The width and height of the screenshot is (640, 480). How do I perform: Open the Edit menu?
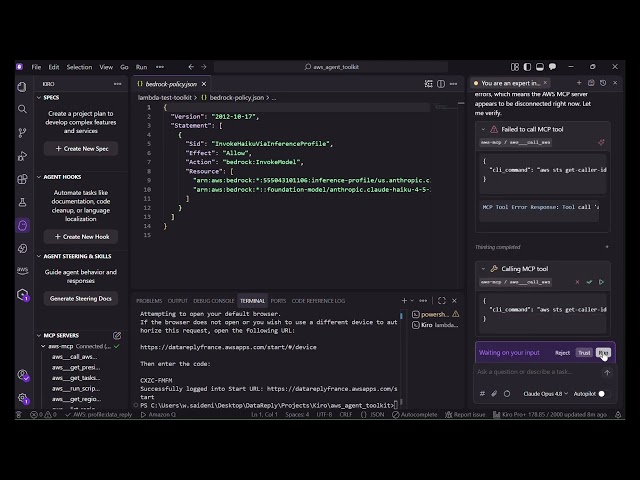54,67
